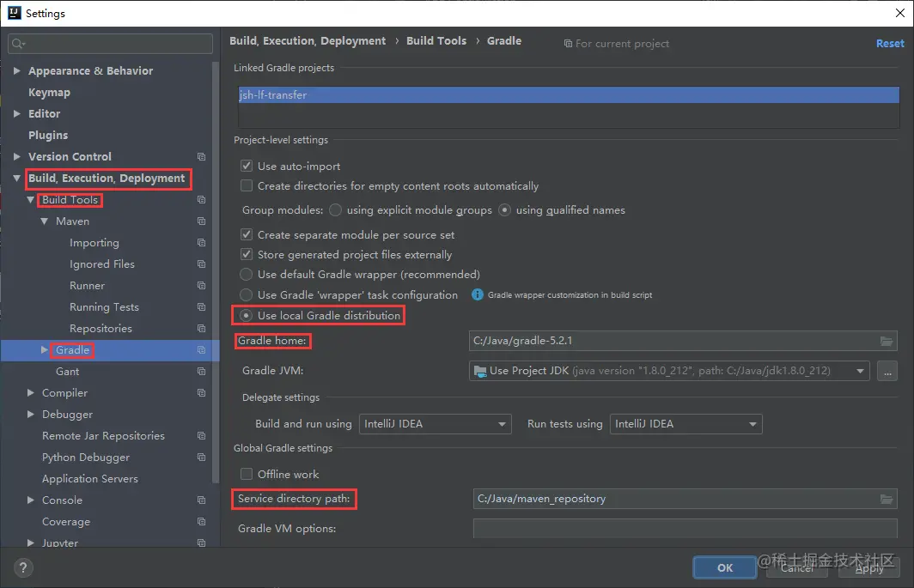Select Use Gradle 'wrapper' task configuration
The width and height of the screenshot is (914, 588).
[247, 295]
